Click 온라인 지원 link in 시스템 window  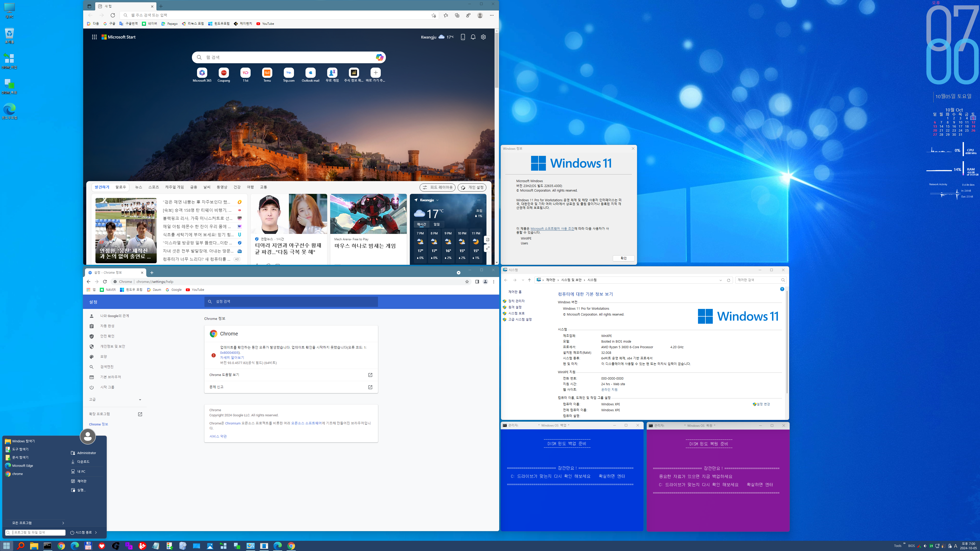coord(609,390)
